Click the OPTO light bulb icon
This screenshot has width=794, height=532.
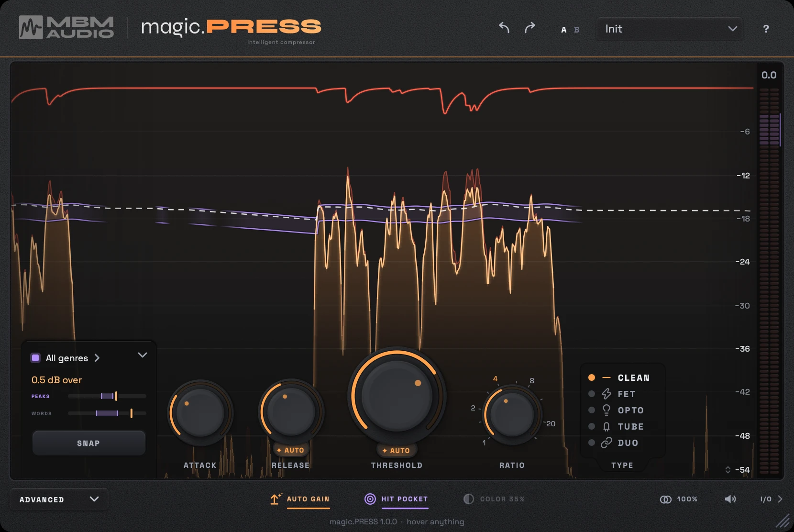607,410
